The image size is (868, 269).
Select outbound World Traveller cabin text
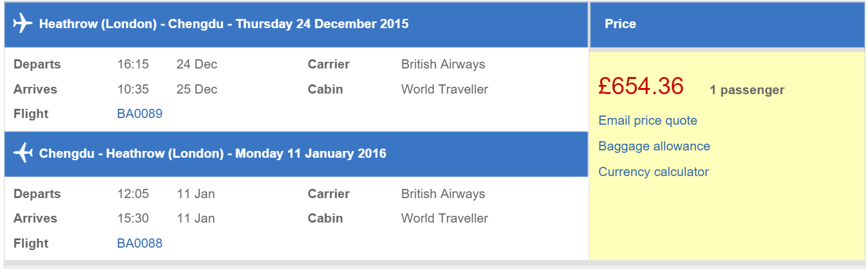(444, 89)
